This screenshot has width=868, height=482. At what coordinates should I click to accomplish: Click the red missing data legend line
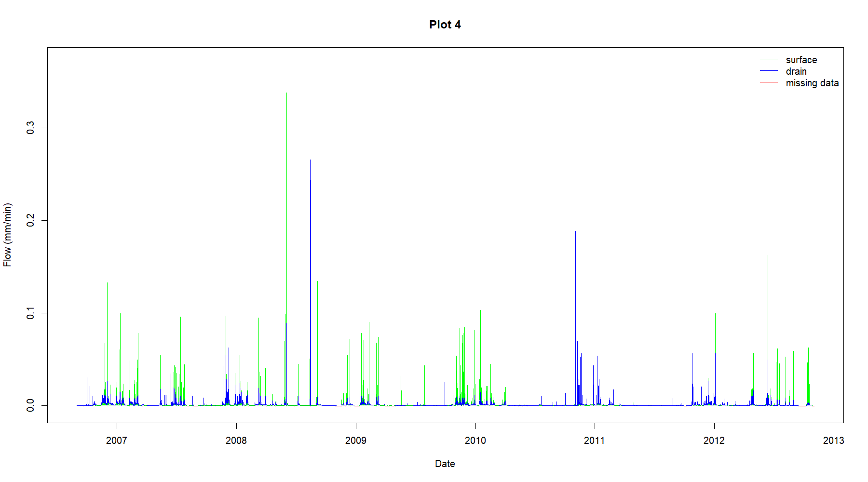click(769, 82)
